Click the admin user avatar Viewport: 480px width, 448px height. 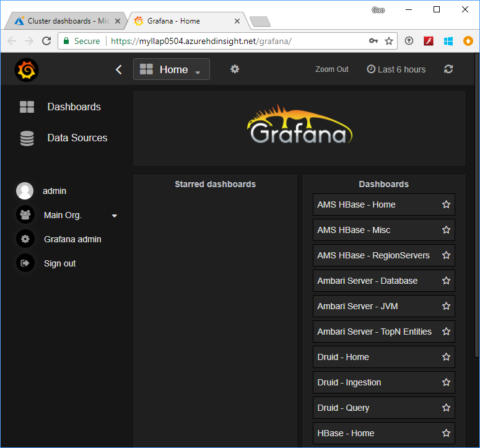tap(25, 191)
